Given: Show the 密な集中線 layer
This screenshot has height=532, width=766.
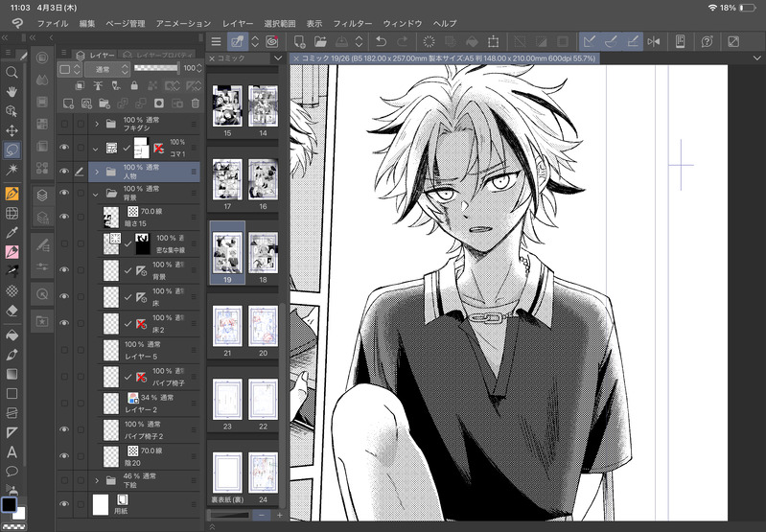Looking at the screenshot, I should pyautogui.click(x=64, y=243).
